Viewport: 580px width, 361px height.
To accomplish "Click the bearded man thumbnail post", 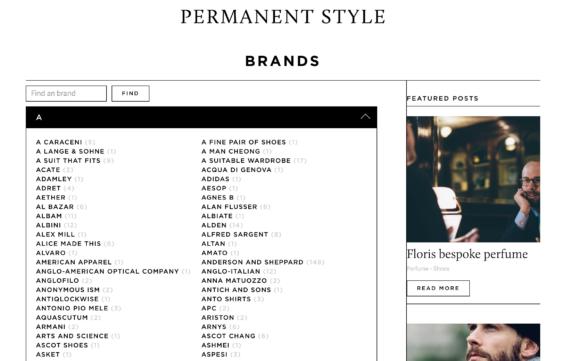I will tap(473, 342).
